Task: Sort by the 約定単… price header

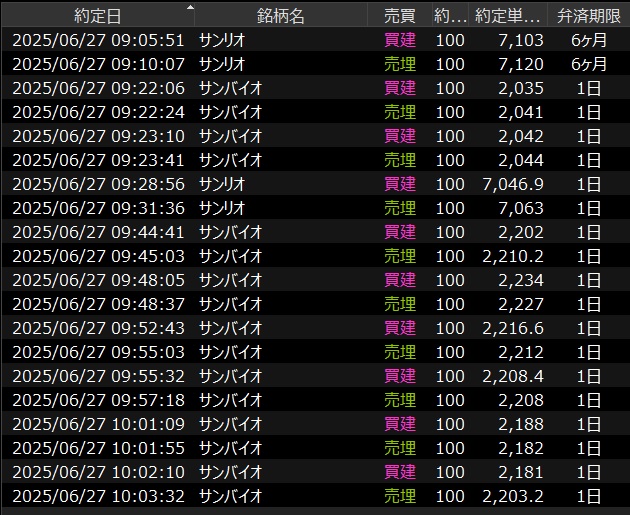Action: point(507,16)
